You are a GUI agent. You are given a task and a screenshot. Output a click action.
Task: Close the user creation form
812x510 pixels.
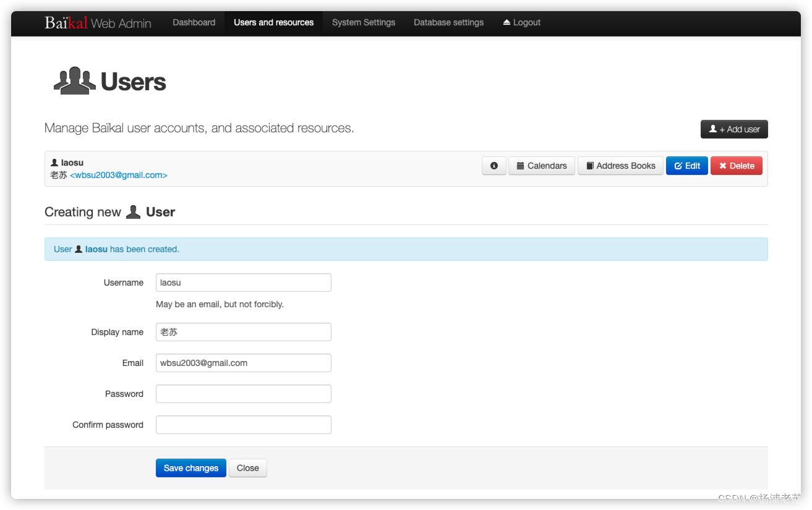click(248, 468)
